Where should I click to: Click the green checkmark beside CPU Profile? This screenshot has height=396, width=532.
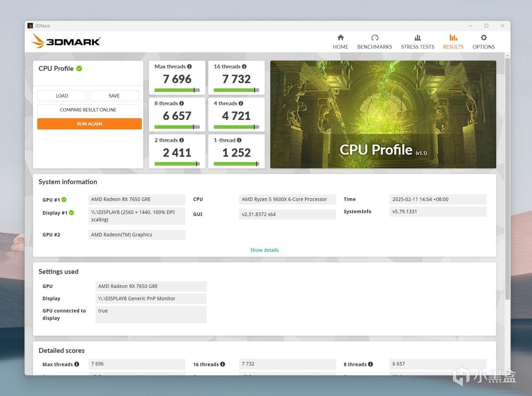79,69
